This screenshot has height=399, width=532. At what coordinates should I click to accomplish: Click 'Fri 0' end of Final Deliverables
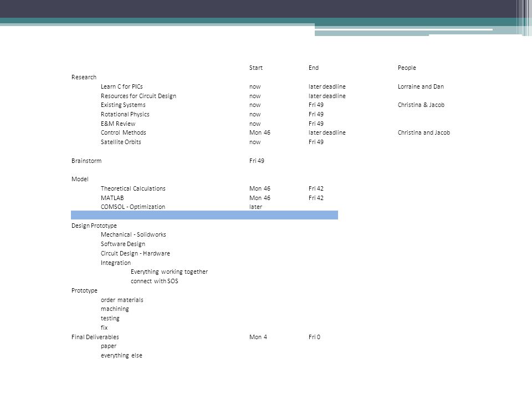tap(314, 337)
